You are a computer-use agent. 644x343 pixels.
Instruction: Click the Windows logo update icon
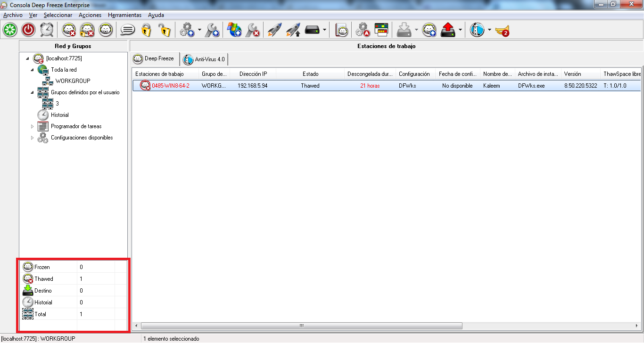point(234,30)
